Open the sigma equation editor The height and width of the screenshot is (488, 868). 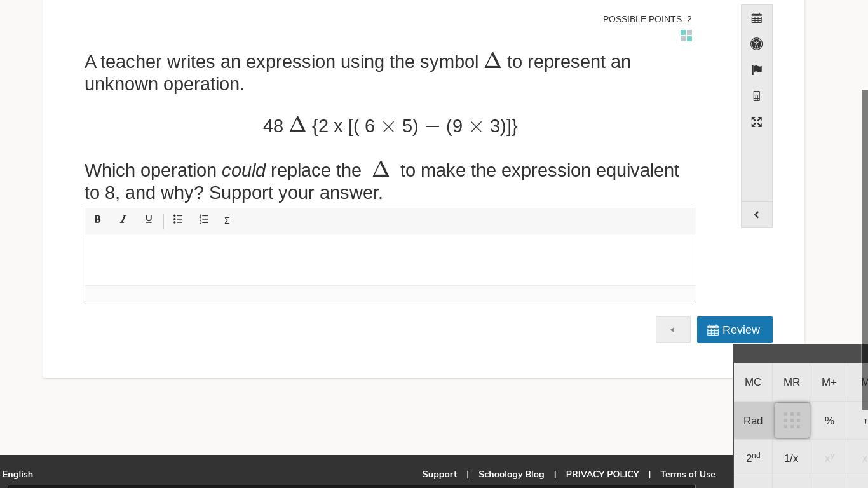coord(227,220)
